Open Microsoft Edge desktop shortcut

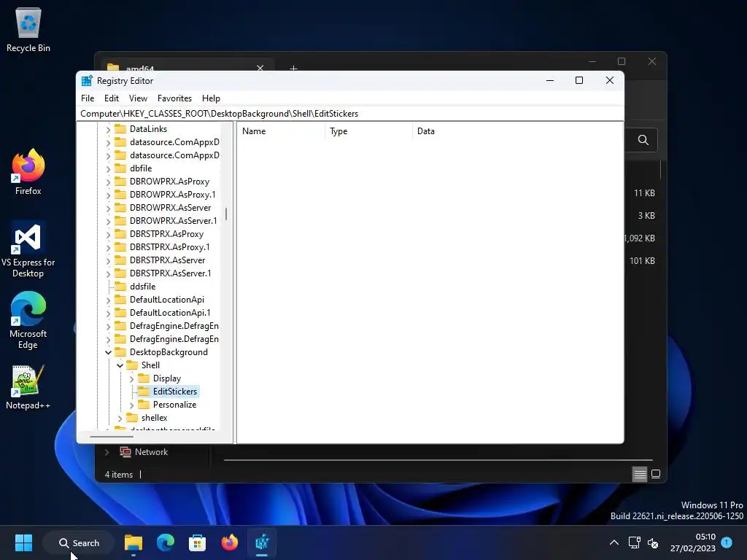click(28, 320)
